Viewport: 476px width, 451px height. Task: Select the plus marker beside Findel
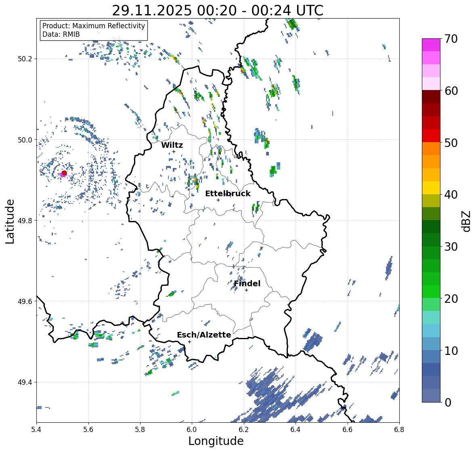click(247, 290)
